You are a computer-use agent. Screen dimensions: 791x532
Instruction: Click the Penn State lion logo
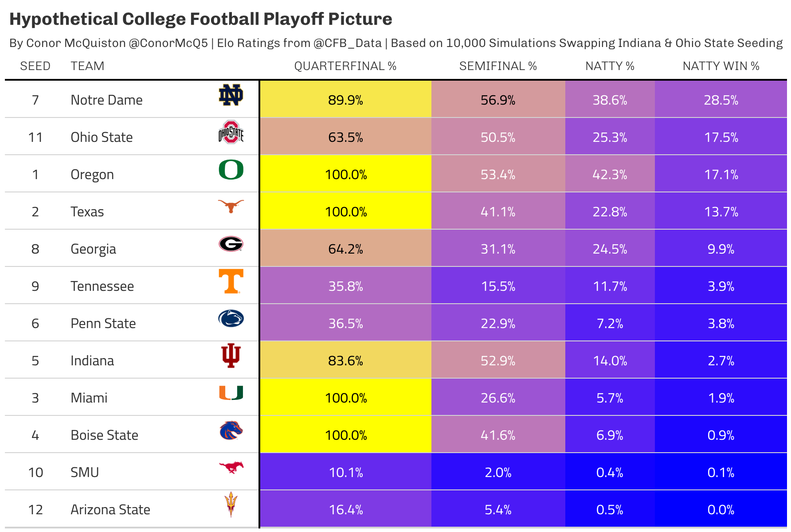pos(231,318)
